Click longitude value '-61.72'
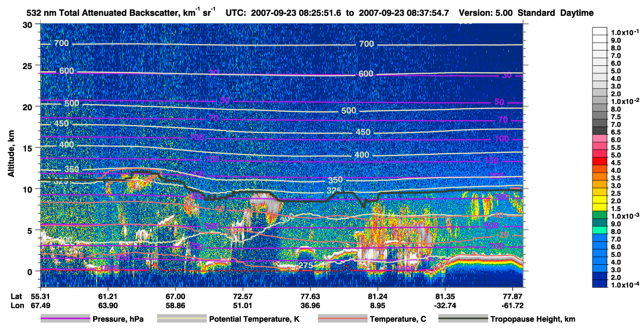 (512, 306)
